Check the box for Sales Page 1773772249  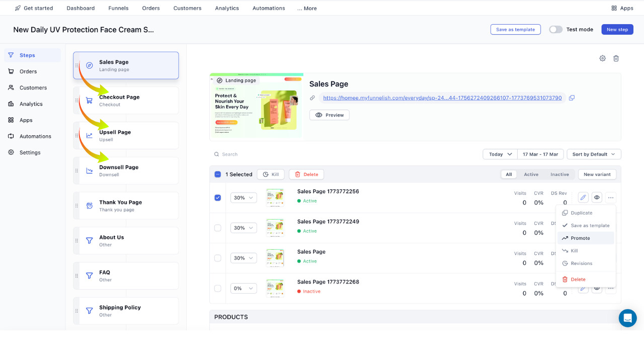[x=218, y=228]
